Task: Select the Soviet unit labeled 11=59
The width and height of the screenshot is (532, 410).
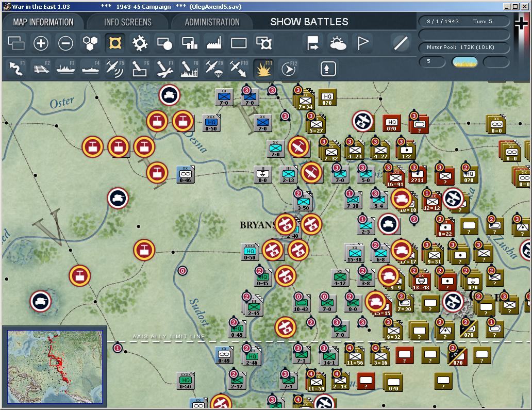Action: pos(317,383)
